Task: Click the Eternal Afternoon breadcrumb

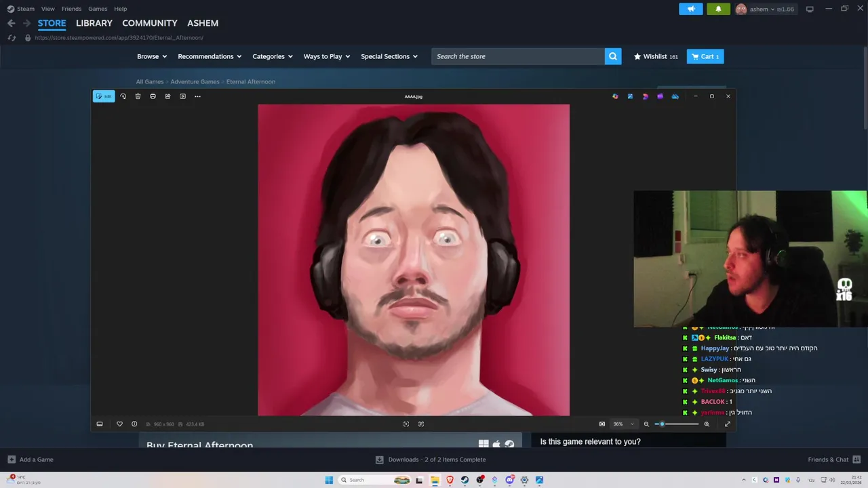Action: coord(251,81)
